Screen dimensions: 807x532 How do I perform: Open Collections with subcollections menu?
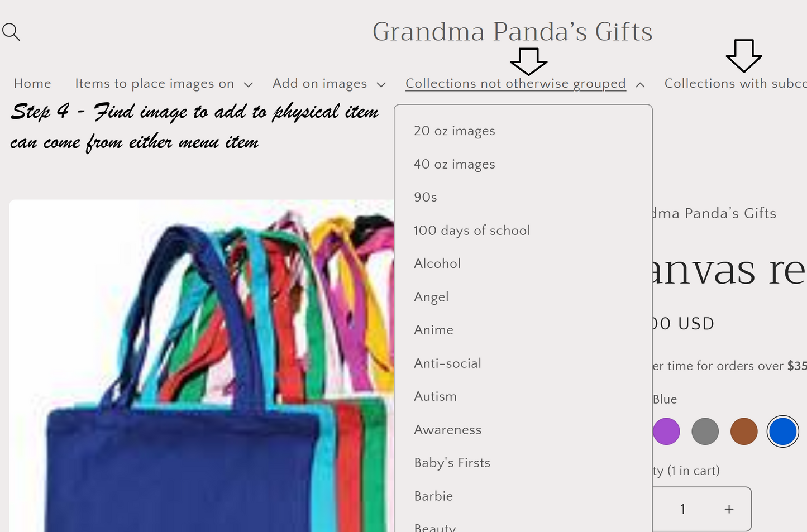point(736,84)
